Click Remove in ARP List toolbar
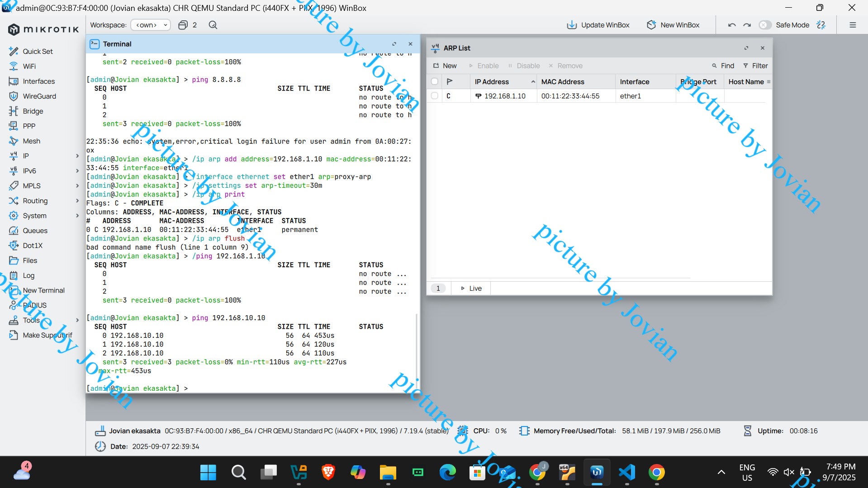Image resolution: width=868 pixels, height=488 pixels. 565,66
